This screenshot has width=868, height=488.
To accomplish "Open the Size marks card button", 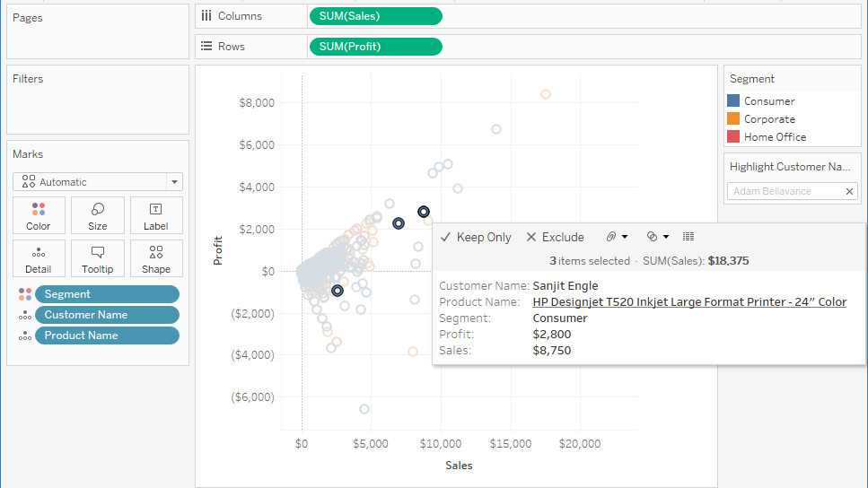I will 98,215.
